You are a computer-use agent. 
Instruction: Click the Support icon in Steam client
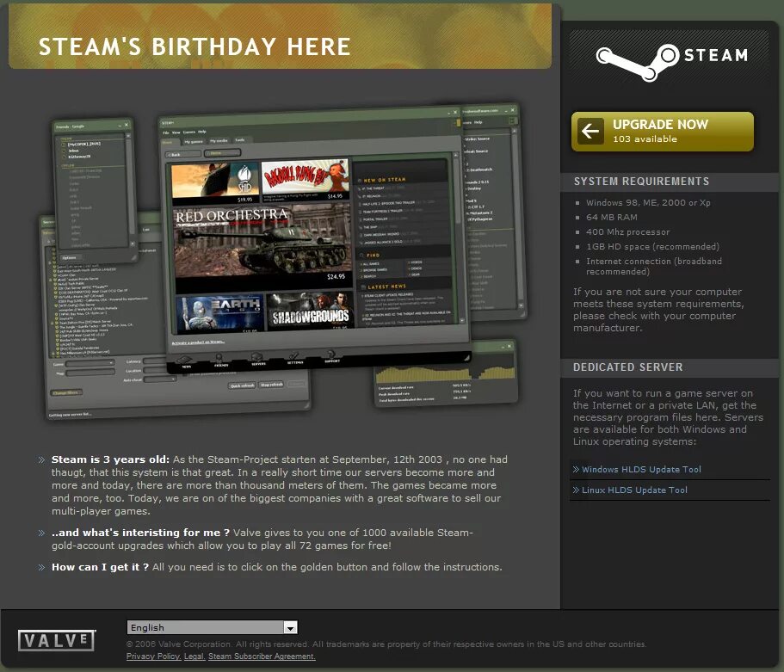330,354
